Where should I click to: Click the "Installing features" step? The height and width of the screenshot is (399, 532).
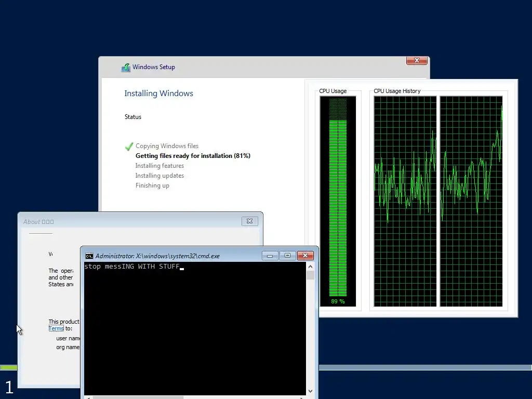(x=159, y=166)
